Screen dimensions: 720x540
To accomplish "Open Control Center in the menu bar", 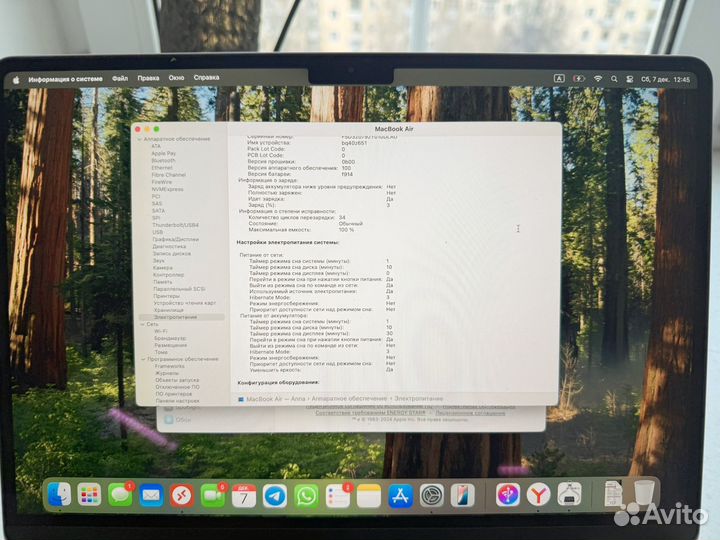I will [630, 79].
